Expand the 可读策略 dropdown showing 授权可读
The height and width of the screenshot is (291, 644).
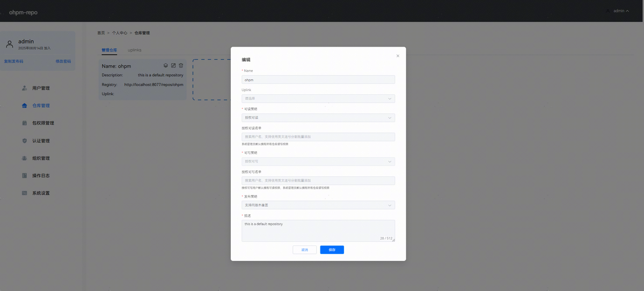pyautogui.click(x=318, y=117)
